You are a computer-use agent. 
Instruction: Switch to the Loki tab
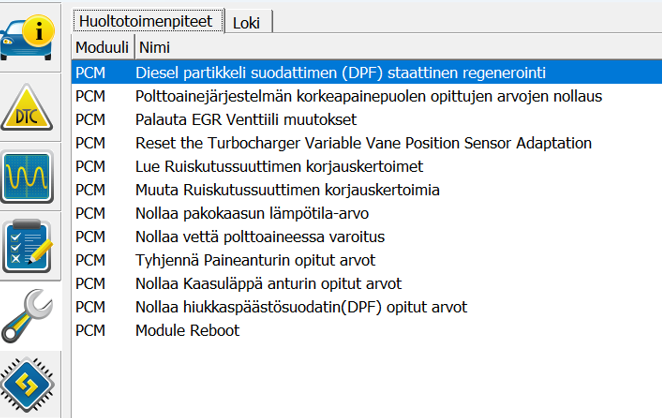click(x=250, y=21)
